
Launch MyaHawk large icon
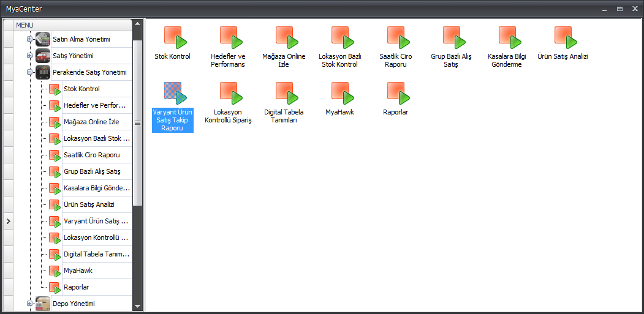pos(343,93)
